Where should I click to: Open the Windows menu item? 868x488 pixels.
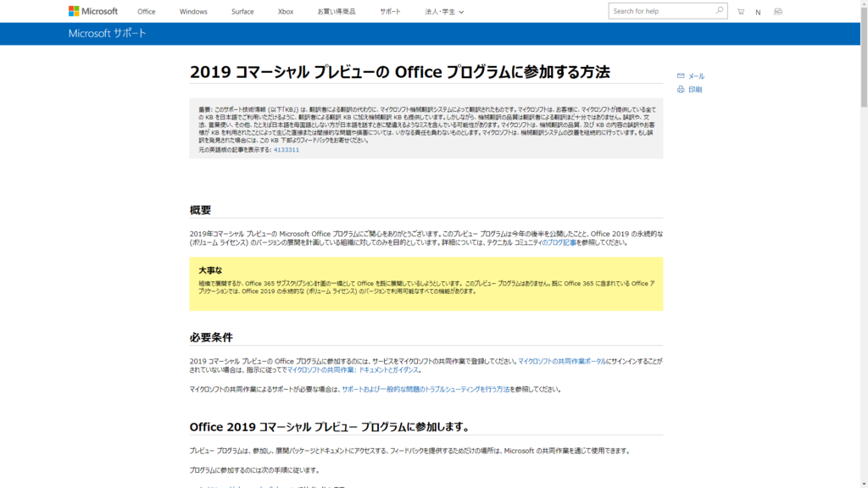tap(192, 11)
